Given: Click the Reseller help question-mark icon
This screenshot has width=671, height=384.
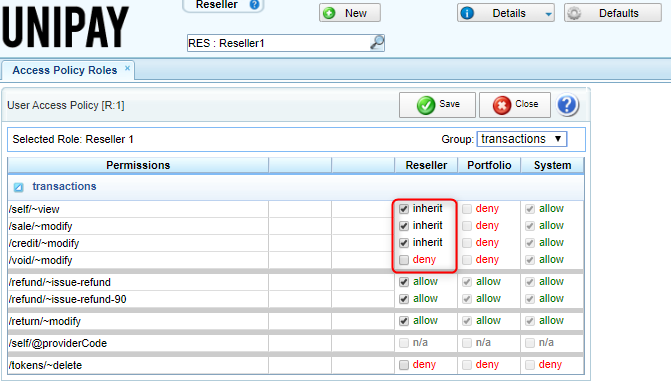Looking at the screenshot, I should click(x=254, y=5).
